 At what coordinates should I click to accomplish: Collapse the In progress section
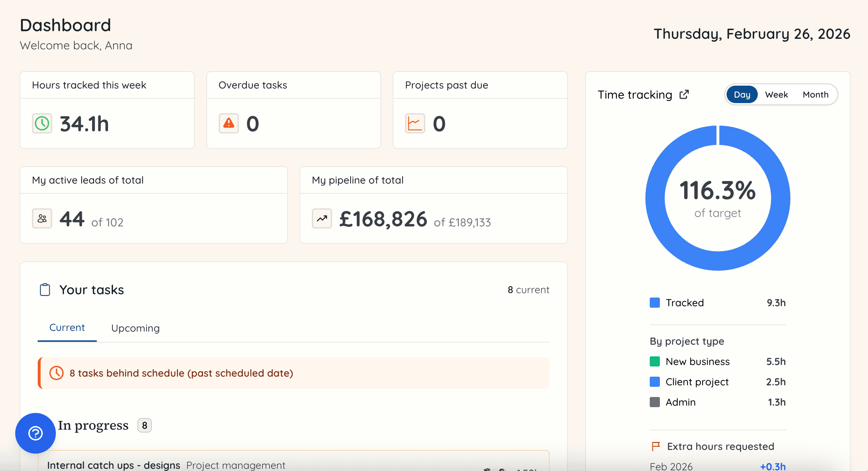[94, 425]
